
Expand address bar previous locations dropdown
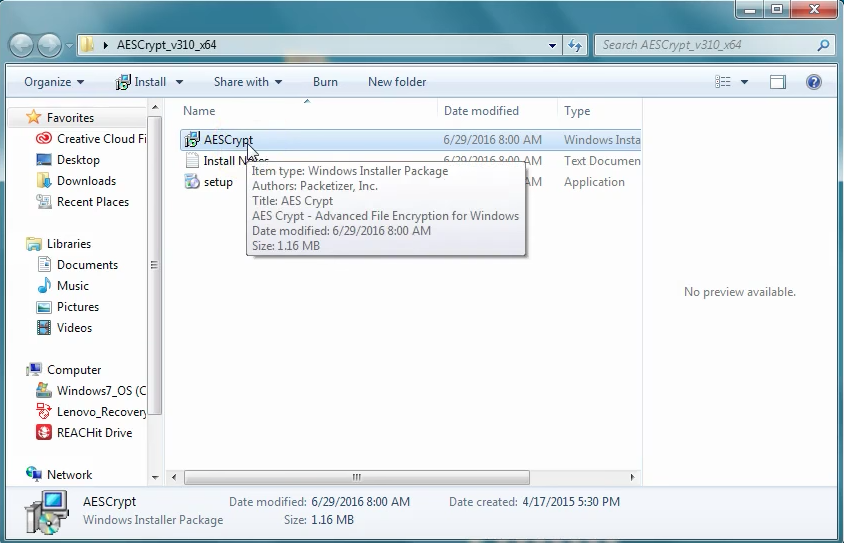(552, 45)
